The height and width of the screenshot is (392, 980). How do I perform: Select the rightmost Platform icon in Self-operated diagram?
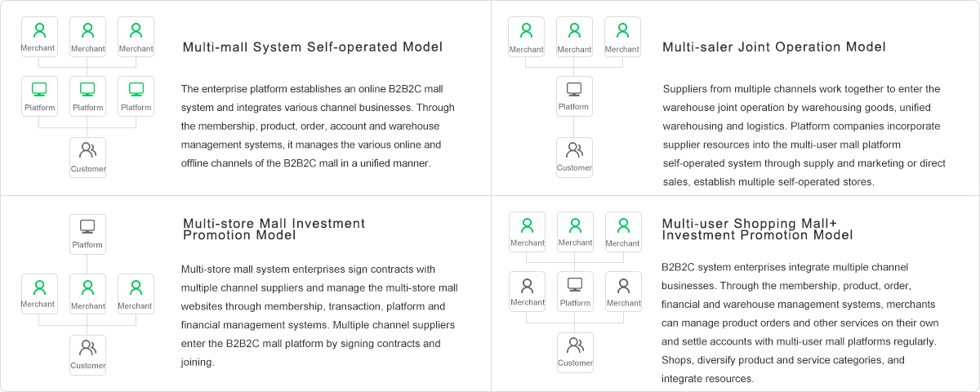pyautogui.click(x=136, y=96)
